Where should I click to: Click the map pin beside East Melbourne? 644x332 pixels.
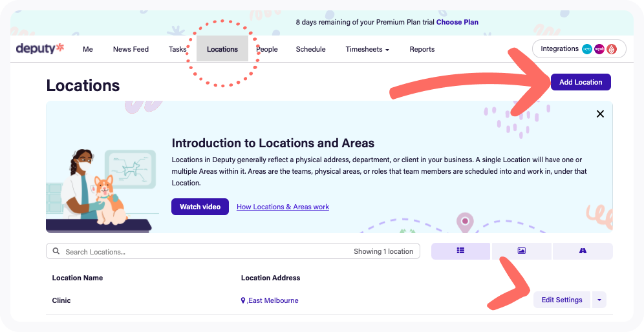243,300
